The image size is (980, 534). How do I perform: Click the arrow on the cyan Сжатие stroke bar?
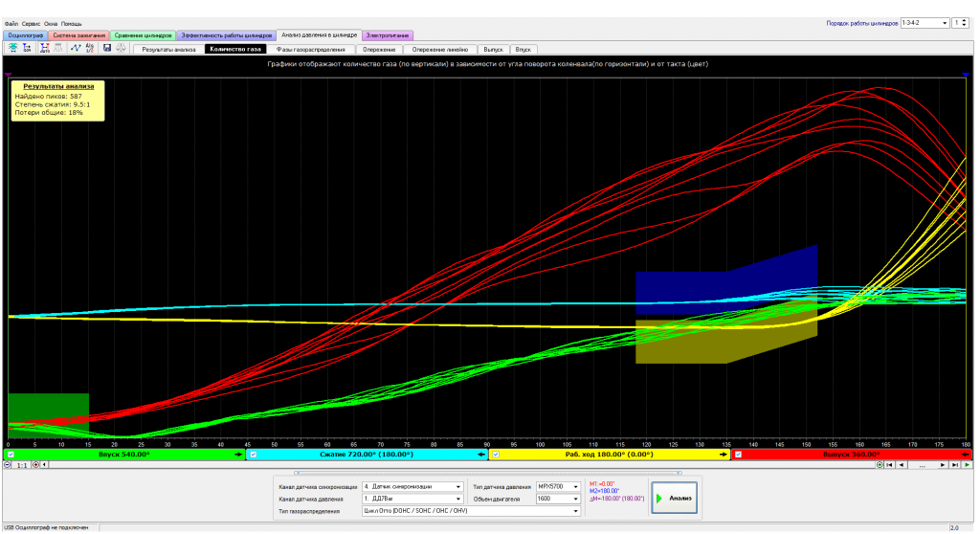[480, 455]
